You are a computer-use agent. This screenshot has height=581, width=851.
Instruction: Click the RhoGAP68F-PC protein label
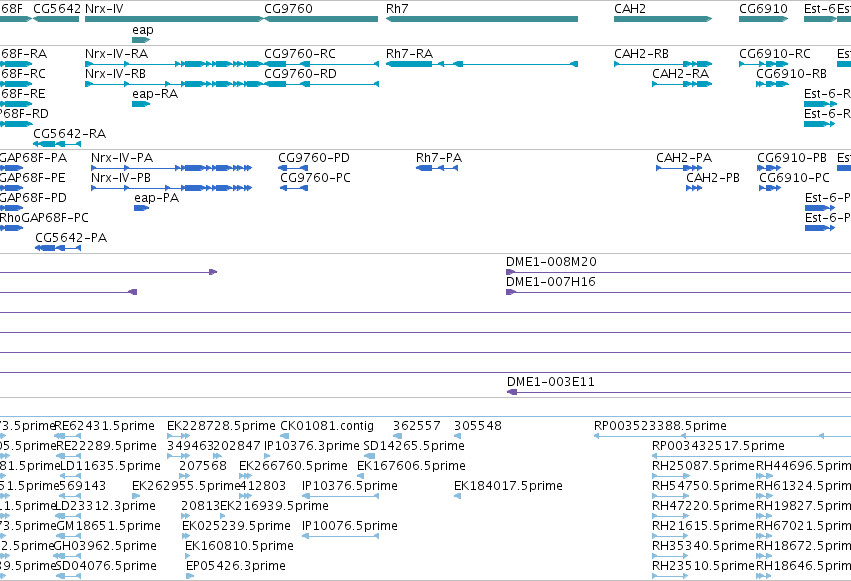44,218
